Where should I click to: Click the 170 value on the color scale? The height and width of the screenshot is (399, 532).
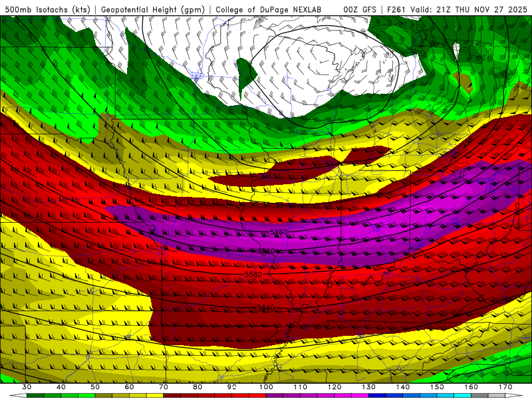tap(505, 387)
